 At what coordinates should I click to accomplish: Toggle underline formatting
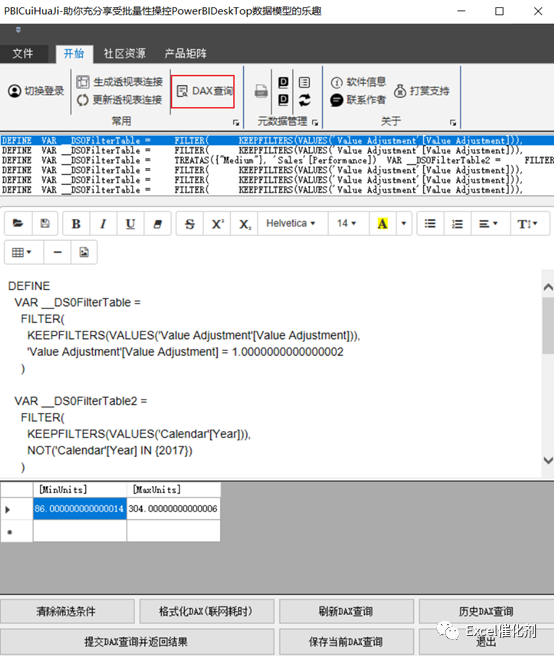[x=130, y=224]
